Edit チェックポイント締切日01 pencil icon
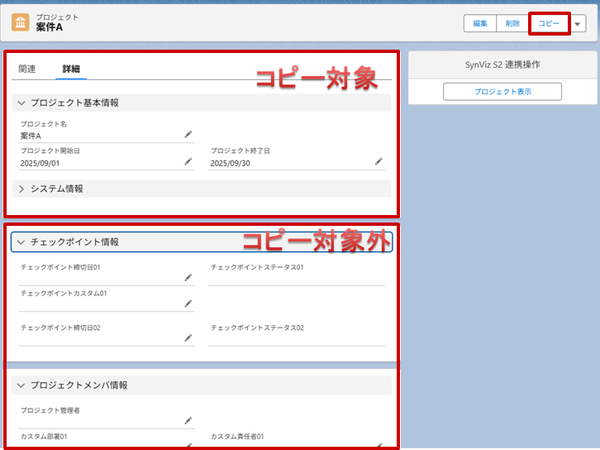 188,277
